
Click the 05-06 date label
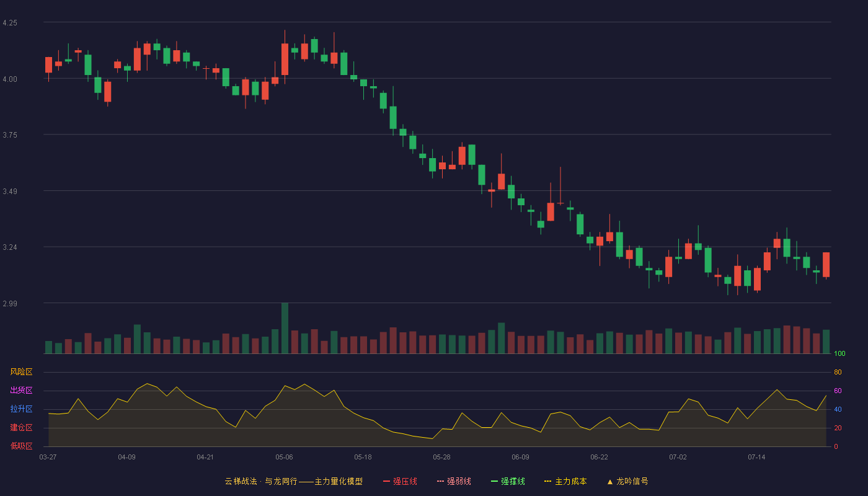pos(284,457)
